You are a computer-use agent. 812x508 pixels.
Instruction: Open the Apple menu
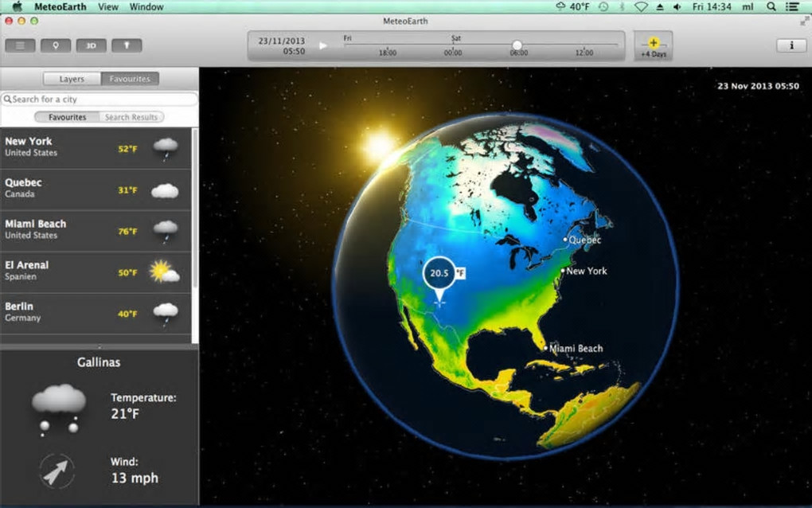tap(17, 6)
